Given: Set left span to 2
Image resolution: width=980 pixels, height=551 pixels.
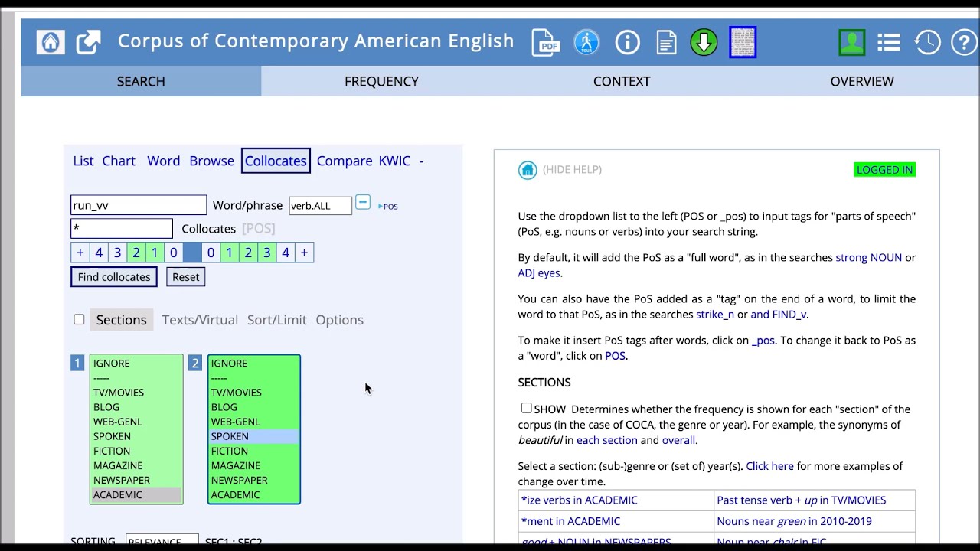Looking at the screenshot, I should pyautogui.click(x=136, y=253).
